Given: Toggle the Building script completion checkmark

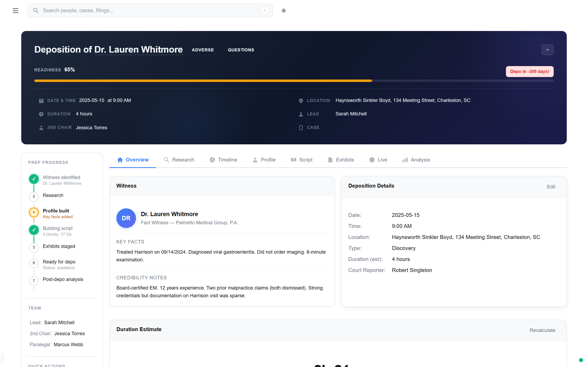Looking at the screenshot, I should 34,230.
